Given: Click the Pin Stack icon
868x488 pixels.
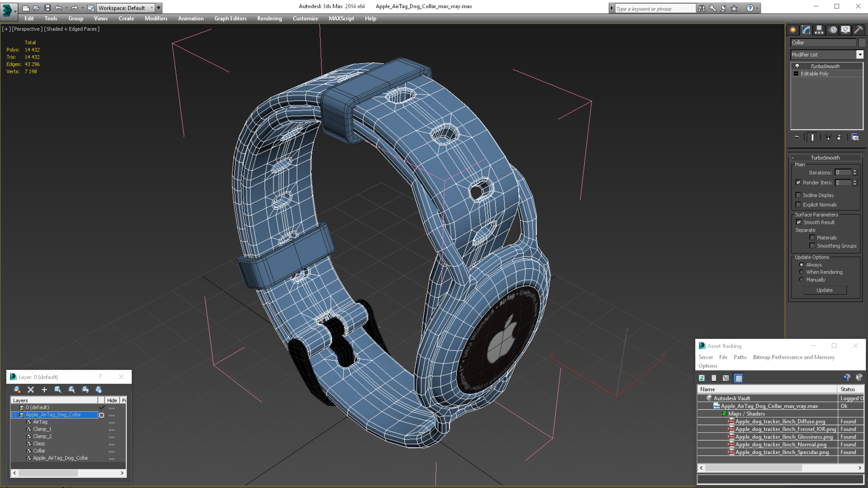Looking at the screenshot, I should pos(796,137).
